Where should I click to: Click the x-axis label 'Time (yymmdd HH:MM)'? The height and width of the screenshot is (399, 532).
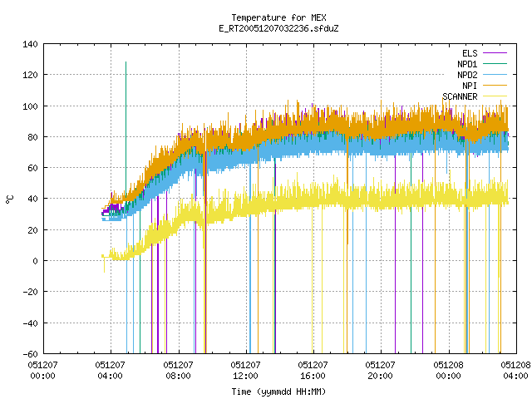pyautogui.click(x=278, y=392)
